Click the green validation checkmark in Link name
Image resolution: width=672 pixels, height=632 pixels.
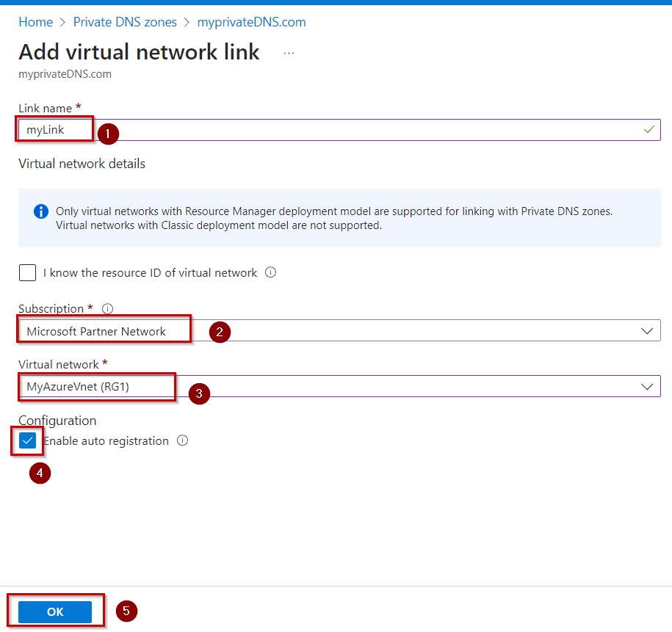coord(648,129)
